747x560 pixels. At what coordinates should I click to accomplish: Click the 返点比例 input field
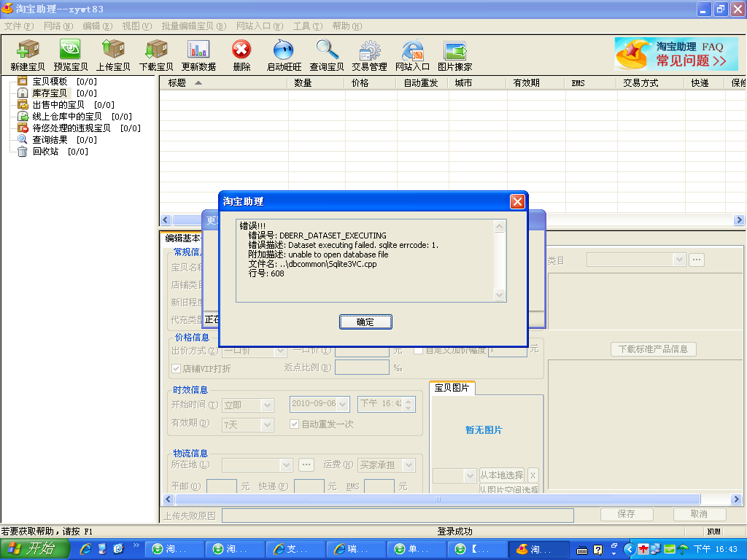click(362, 367)
